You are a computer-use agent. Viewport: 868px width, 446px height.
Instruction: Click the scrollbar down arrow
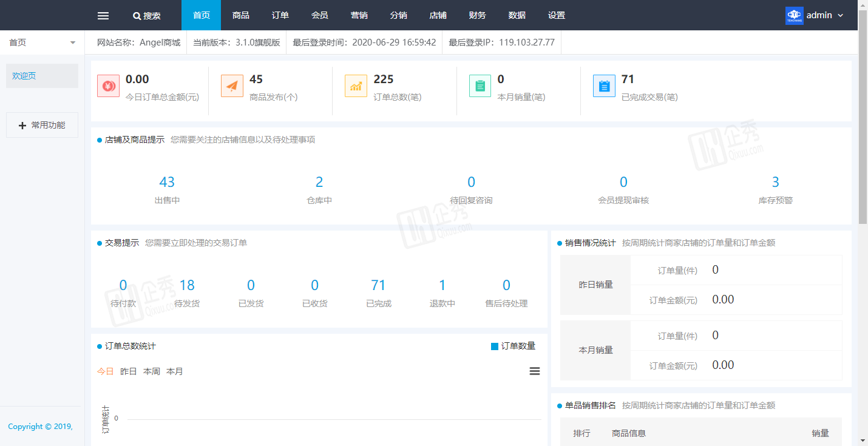[x=863, y=441]
